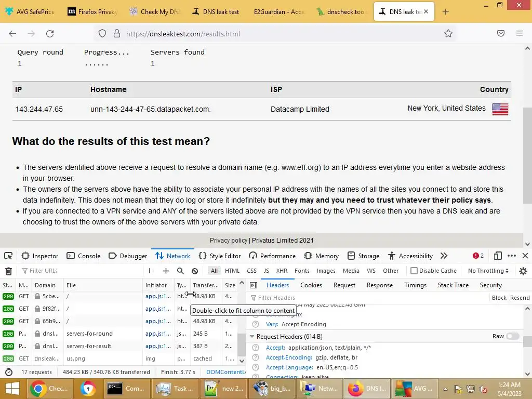Switch to the Inspector tab
532x399 pixels.
tap(40, 256)
